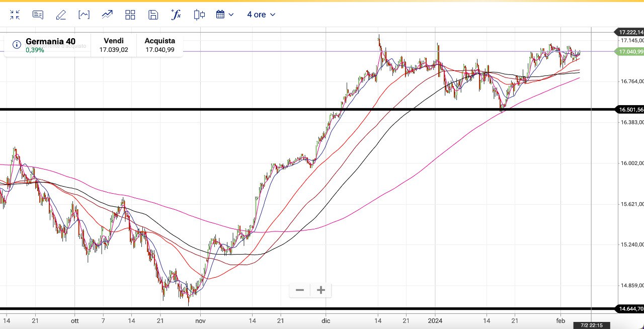This screenshot has width=644, height=329.
Task: Click the feb date axis label
Action: tap(561, 320)
